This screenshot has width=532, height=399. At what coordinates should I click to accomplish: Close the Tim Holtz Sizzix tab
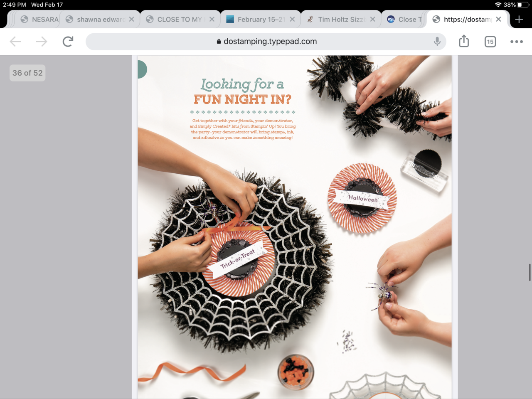click(x=372, y=20)
